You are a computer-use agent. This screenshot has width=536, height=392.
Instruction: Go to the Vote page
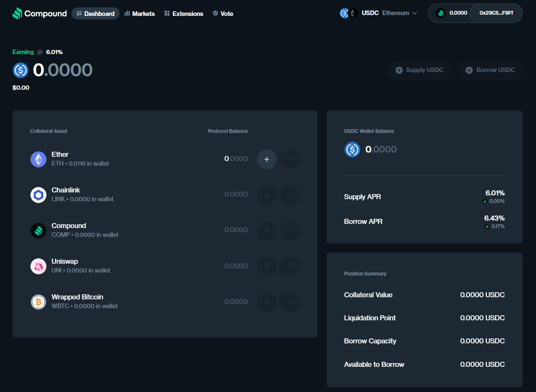223,13
